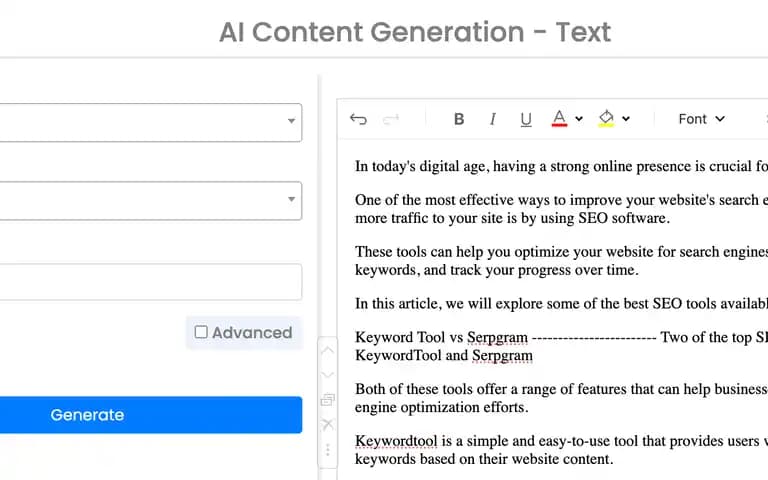Click the paragraph starting "Both of these tools"
Viewport: 768px width, 480px height.
click(x=561, y=398)
